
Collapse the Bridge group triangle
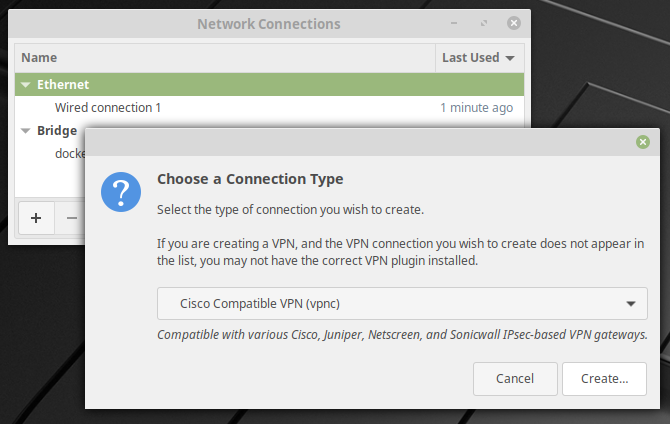coord(26,131)
